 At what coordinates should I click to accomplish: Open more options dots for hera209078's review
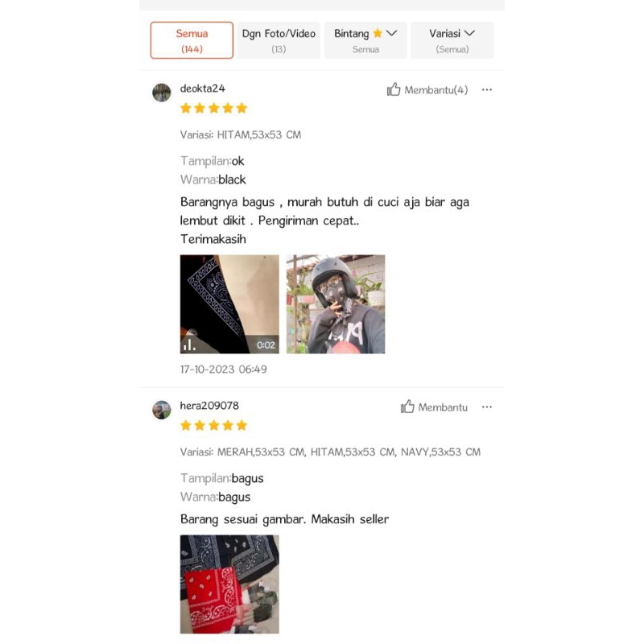coord(487,407)
